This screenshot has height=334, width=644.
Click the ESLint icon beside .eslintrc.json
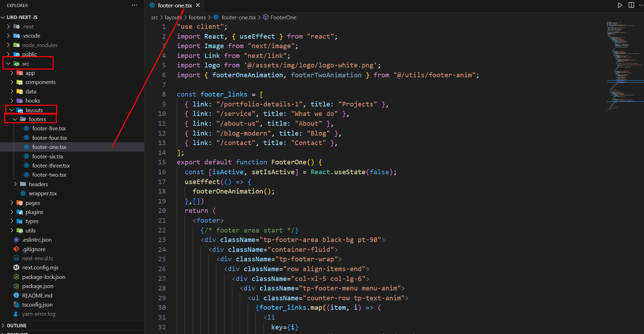[16, 240]
